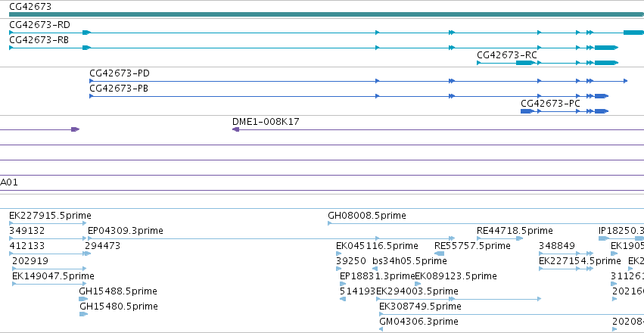Select EK045116.5prime EST label
Image resolution: width=644 pixels, height=333 pixels.
coord(378,246)
